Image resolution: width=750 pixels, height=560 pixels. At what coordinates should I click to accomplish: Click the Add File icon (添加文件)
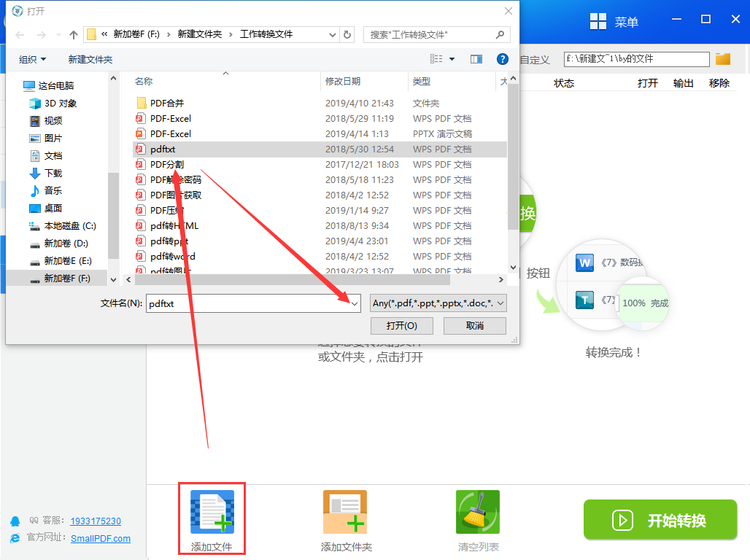pyautogui.click(x=212, y=512)
